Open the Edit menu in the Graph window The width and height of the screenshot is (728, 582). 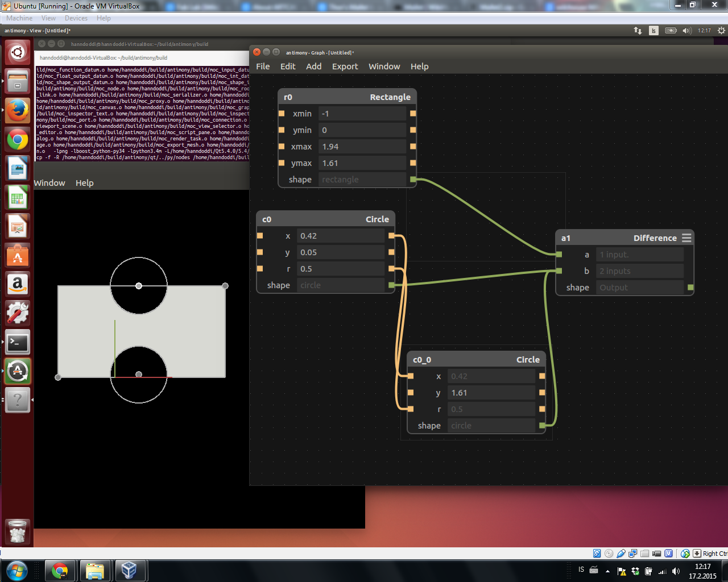[x=288, y=66]
